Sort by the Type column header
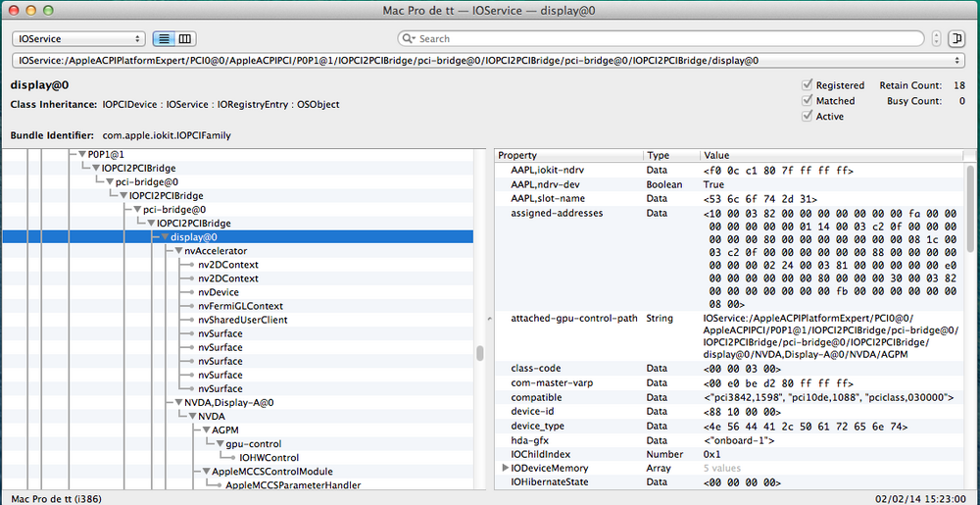The image size is (980, 505). tap(670, 156)
